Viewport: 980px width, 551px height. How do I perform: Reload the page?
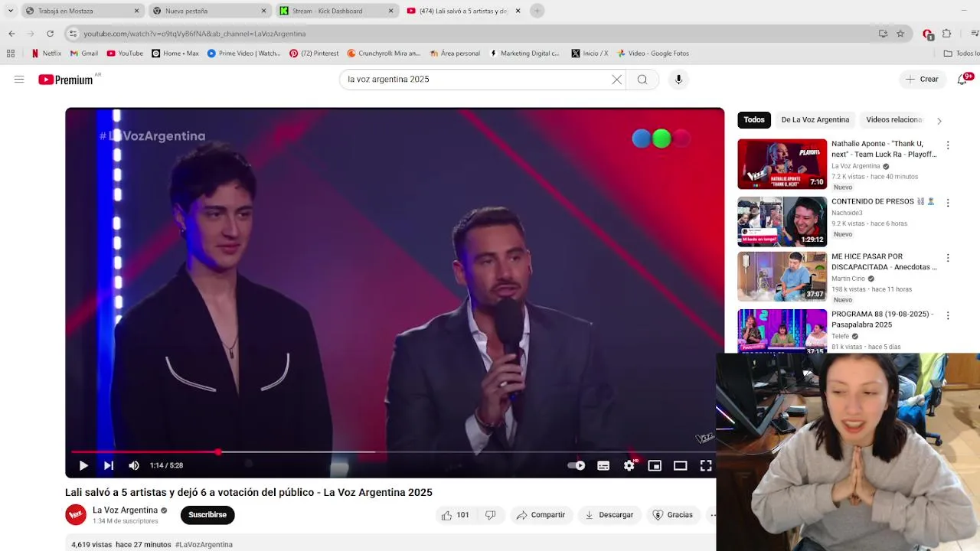[50, 34]
